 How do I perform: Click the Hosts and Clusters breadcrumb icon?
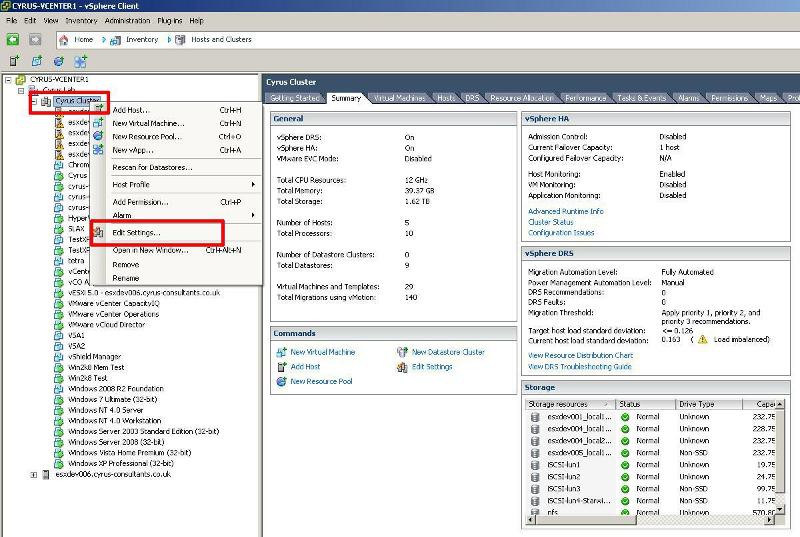click(x=180, y=40)
